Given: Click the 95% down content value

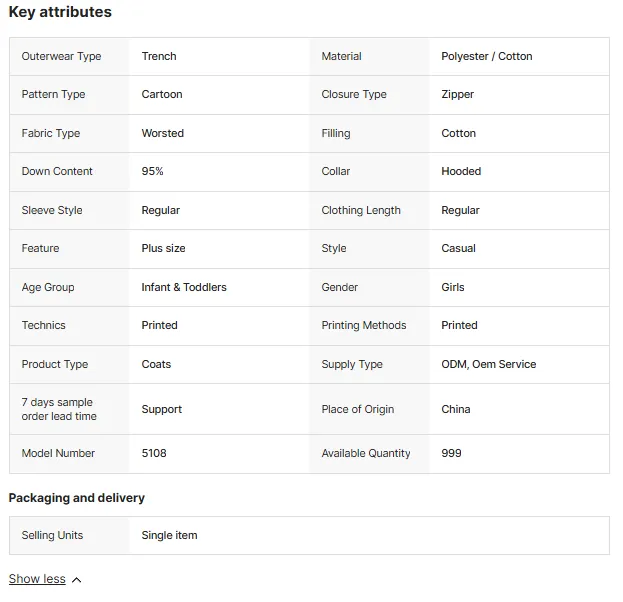Looking at the screenshot, I should point(153,171).
